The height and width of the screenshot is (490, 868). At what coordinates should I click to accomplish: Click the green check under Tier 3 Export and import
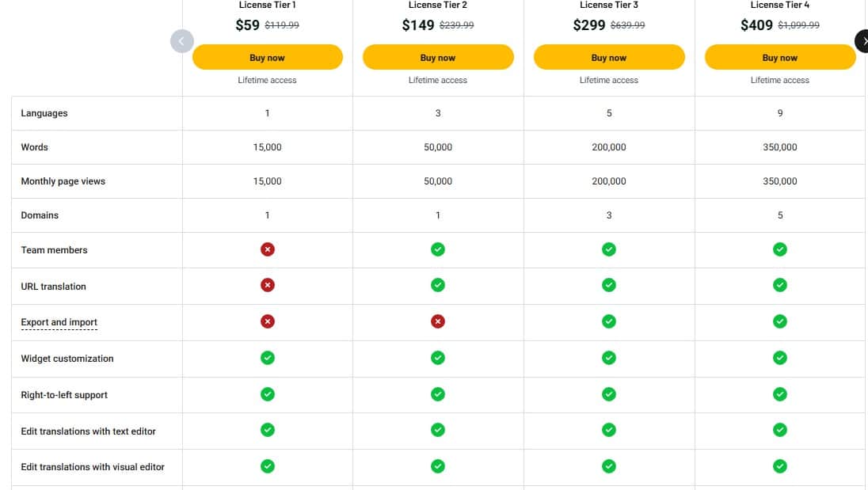[x=609, y=321]
